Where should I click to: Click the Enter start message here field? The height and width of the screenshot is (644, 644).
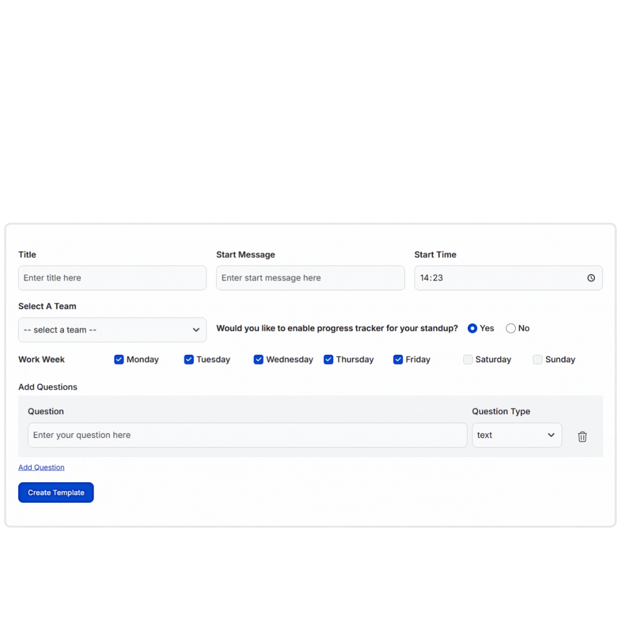click(x=310, y=278)
